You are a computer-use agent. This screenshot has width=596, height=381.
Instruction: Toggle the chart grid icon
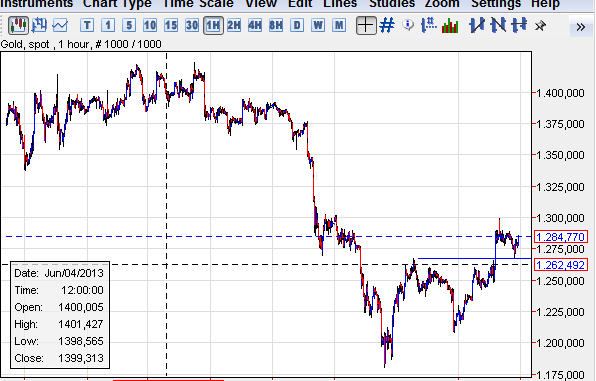click(x=387, y=25)
